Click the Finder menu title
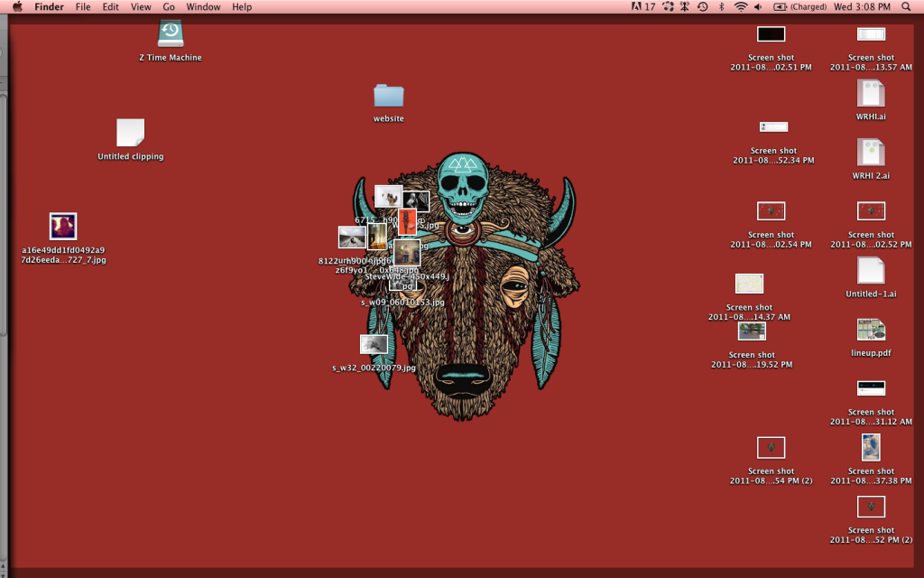The image size is (924, 578). 49,6
